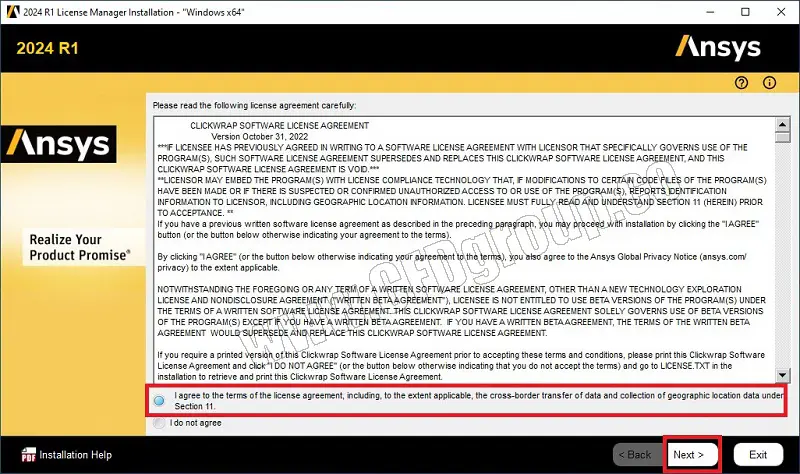The height and width of the screenshot is (474, 800).
Task: Click the Ansys logo in header
Action: [x=718, y=48]
